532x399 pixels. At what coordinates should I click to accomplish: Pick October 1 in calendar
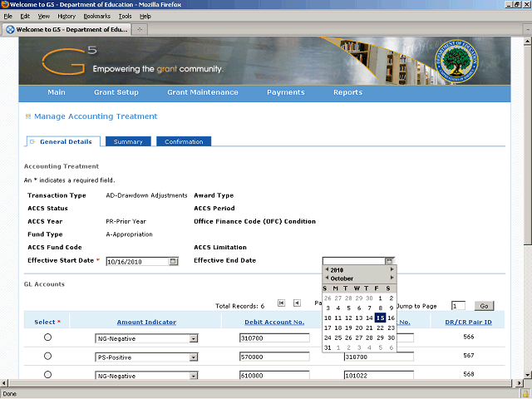click(x=381, y=298)
